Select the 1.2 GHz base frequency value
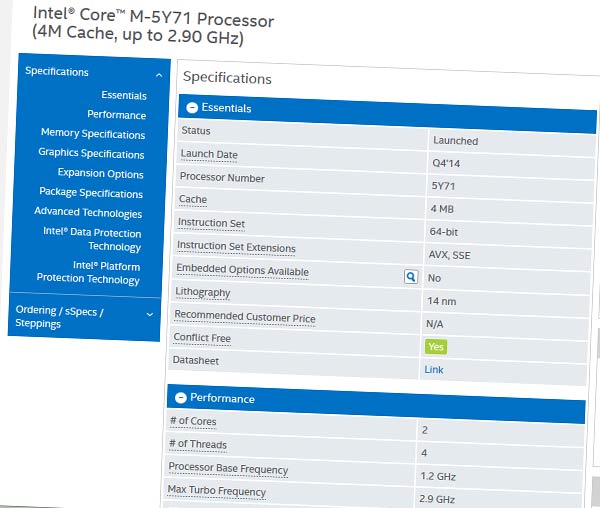The image size is (600, 508). tap(438, 476)
